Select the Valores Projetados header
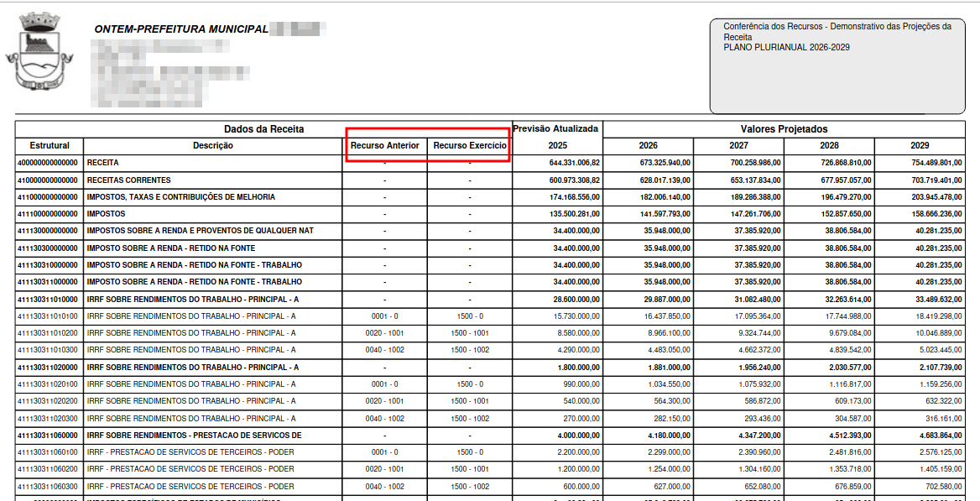The width and height of the screenshot is (980, 501). [x=784, y=129]
